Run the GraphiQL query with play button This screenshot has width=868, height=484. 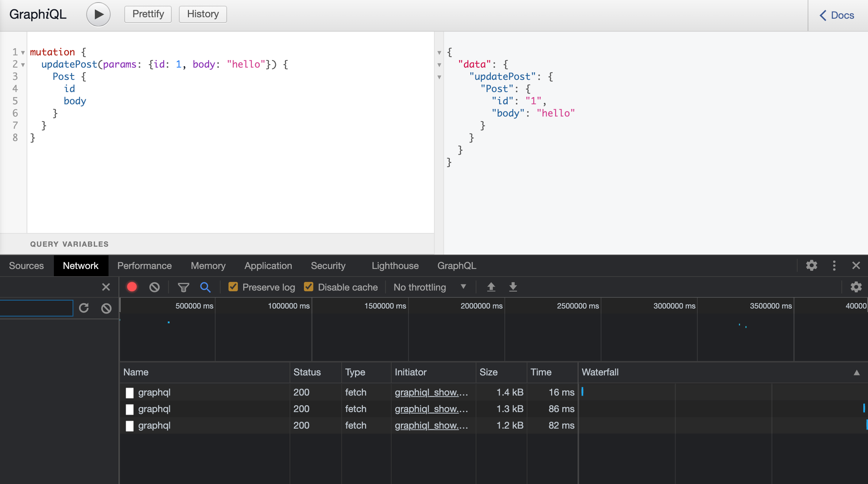pyautogui.click(x=98, y=14)
